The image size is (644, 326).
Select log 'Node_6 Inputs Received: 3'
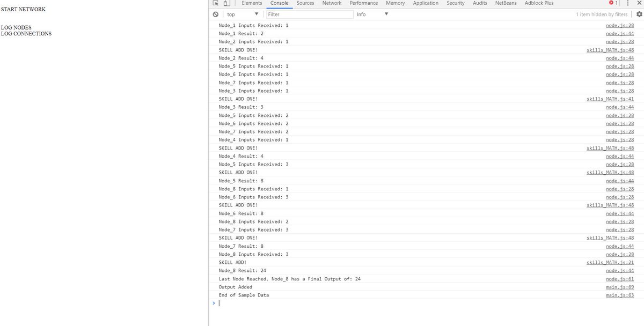pyautogui.click(x=253, y=197)
